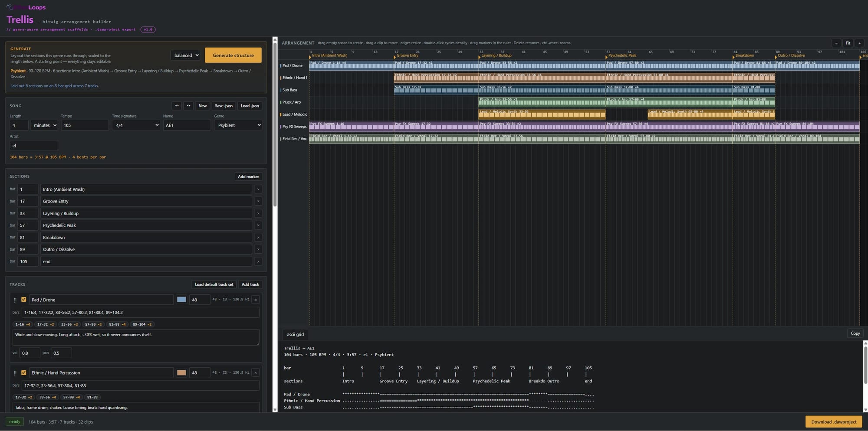This screenshot has width=868, height=431.
Task: Click the 1-16 ×4 clip chip of Pad / Drone
Action: [x=23, y=324]
